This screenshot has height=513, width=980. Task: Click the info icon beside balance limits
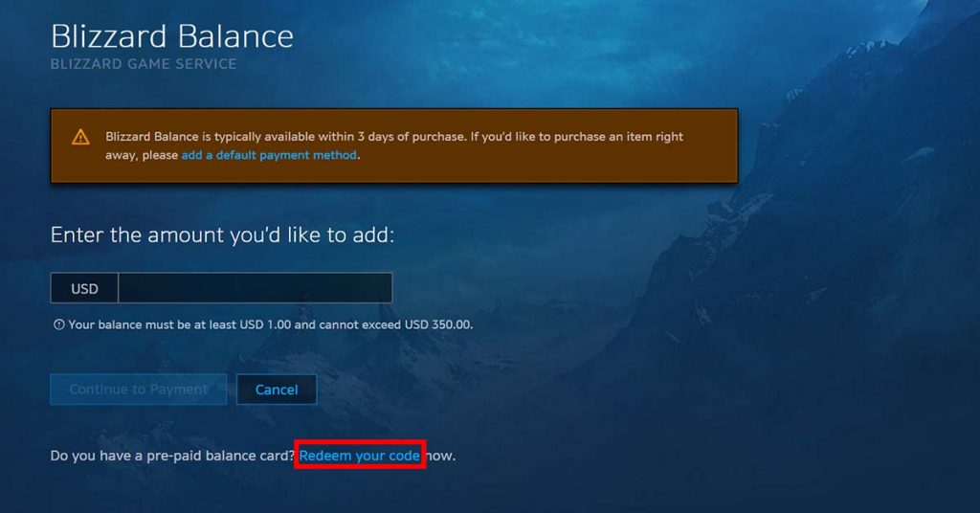(x=58, y=324)
